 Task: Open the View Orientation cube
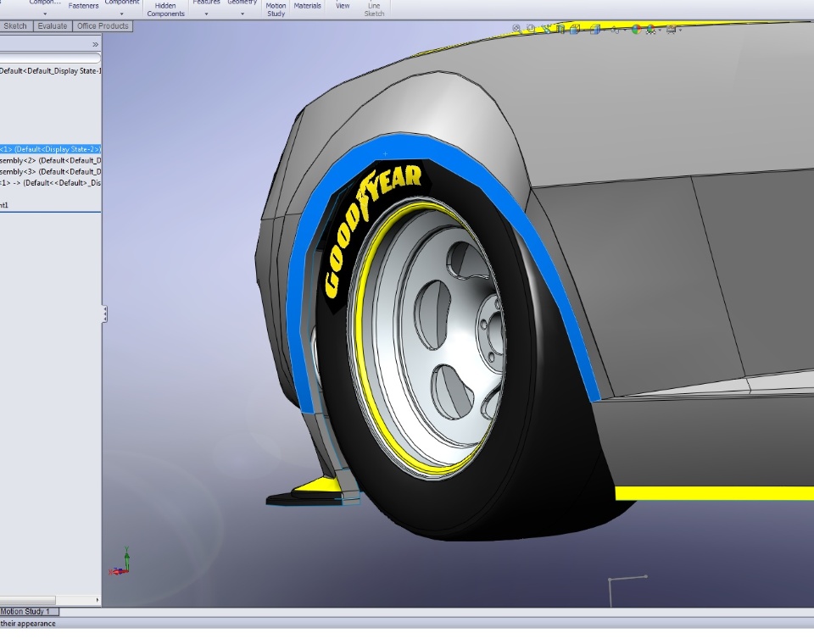click(575, 29)
